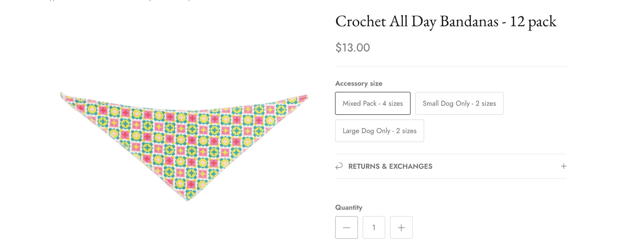
Task: Click the return arrow icon
Action: pyautogui.click(x=339, y=166)
